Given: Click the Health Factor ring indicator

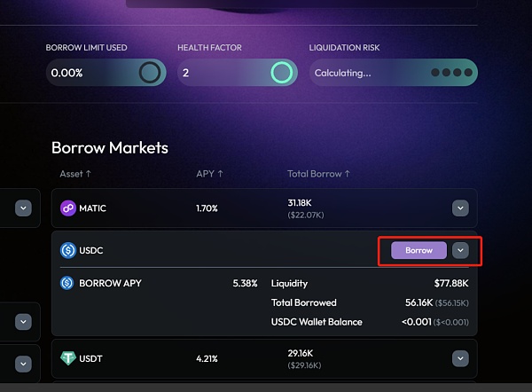Looking at the screenshot, I should tap(282, 73).
